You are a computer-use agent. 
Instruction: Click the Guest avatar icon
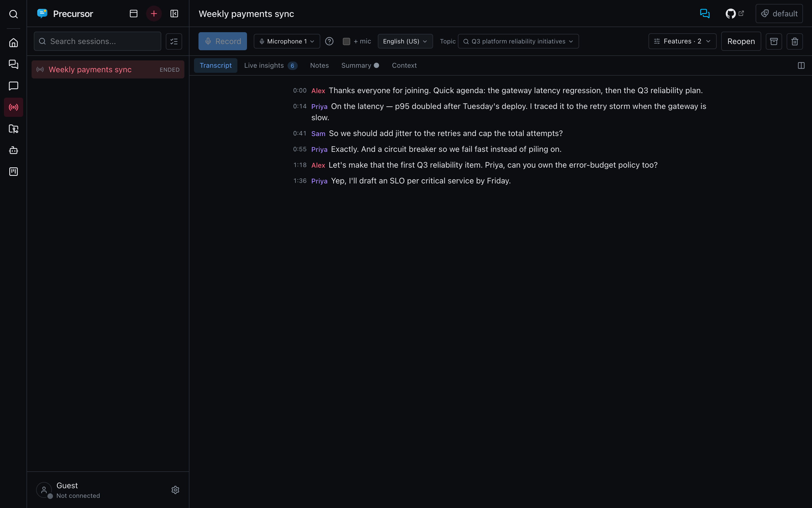(x=44, y=490)
